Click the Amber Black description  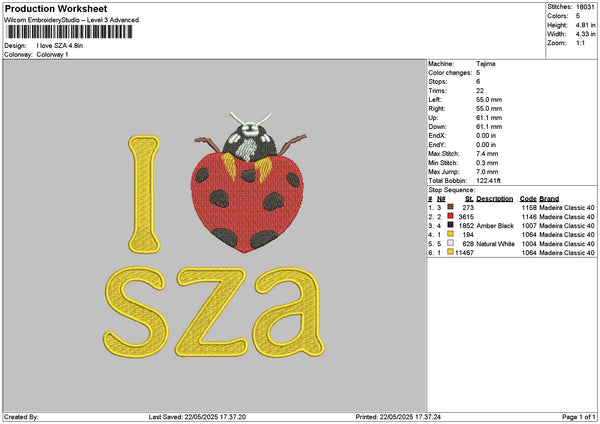point(495,226)
